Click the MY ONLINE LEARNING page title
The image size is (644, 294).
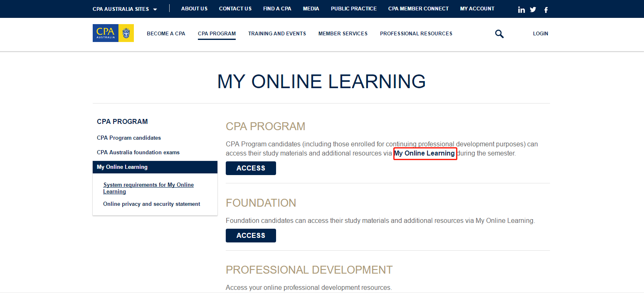click(321, 82)
